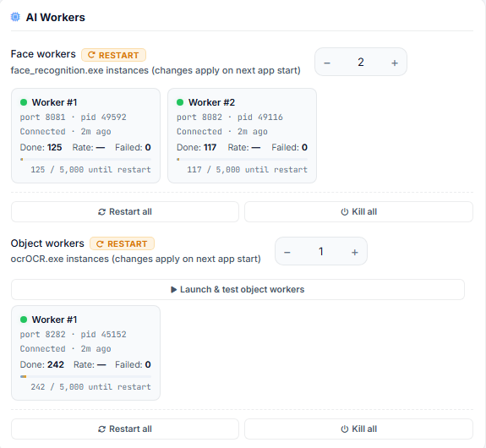Click the 'Object workers' heading
The image size is (486, 448).
[x=47, y=243]
